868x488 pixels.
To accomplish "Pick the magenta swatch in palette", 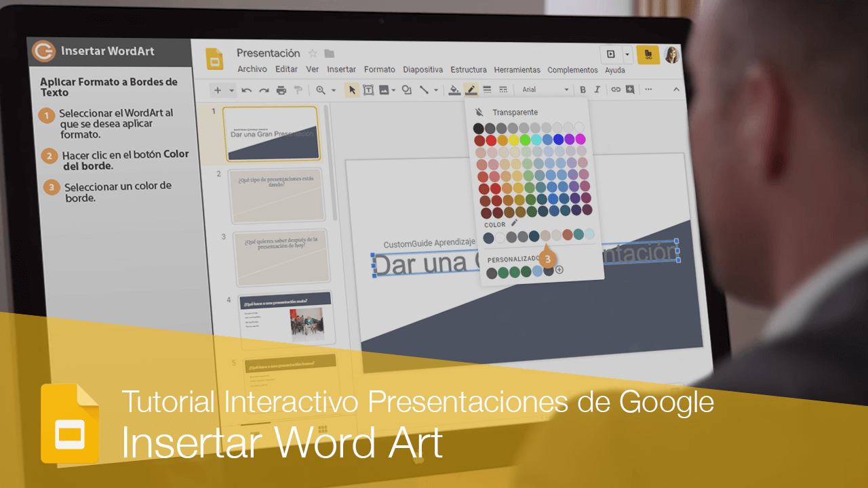I will [580, 139].
